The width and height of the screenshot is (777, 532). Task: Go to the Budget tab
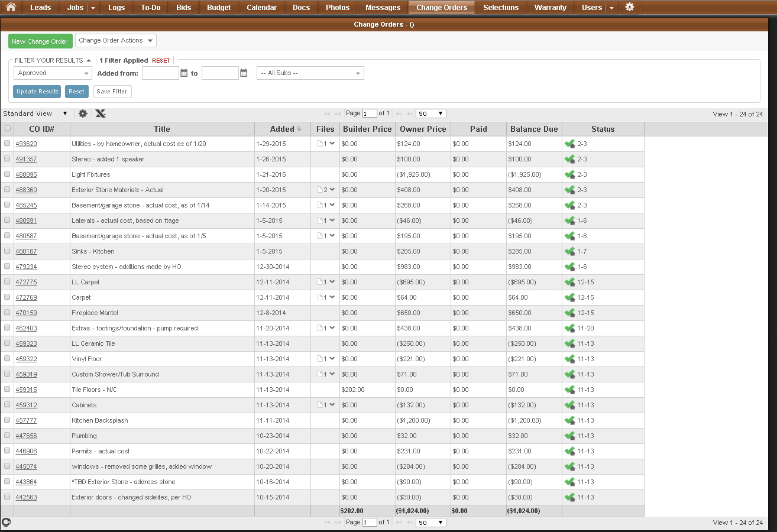pos(219,8)
